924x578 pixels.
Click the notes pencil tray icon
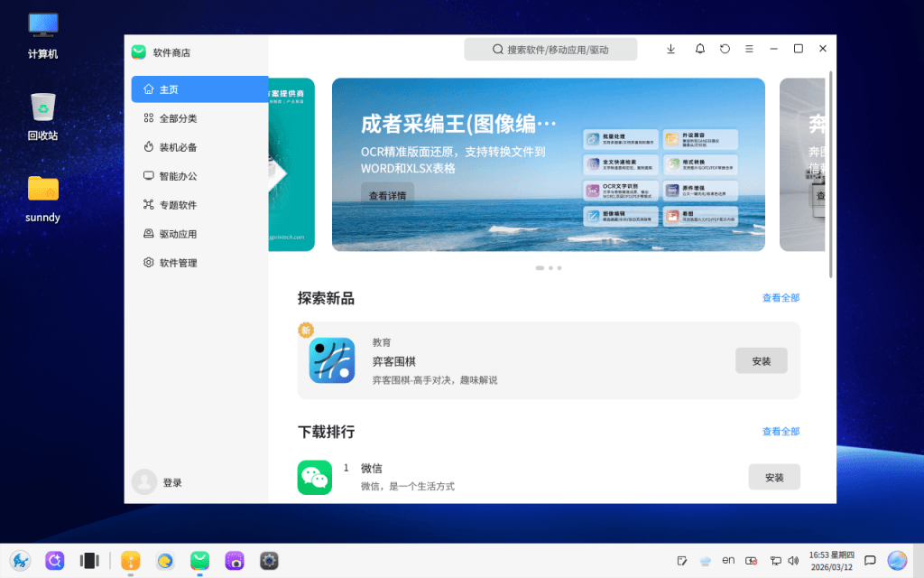point(682,560)
